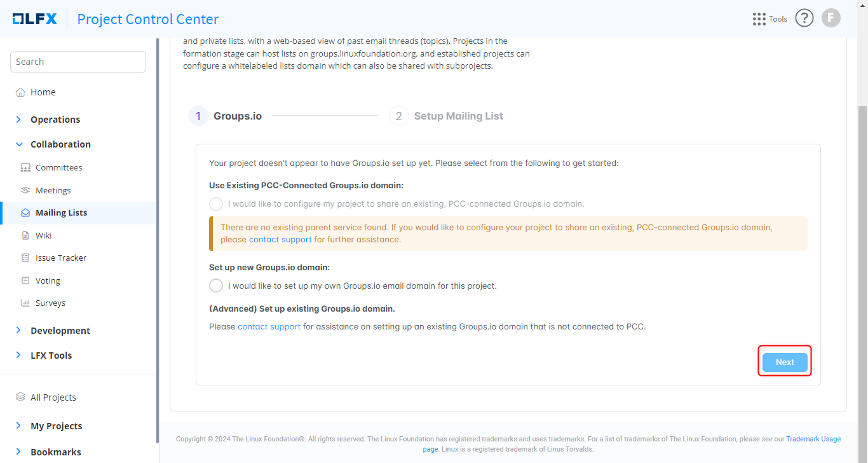Select the set up own Groups.io domain radio
This screenshot has width=868, height=463.
coord(216,286)
